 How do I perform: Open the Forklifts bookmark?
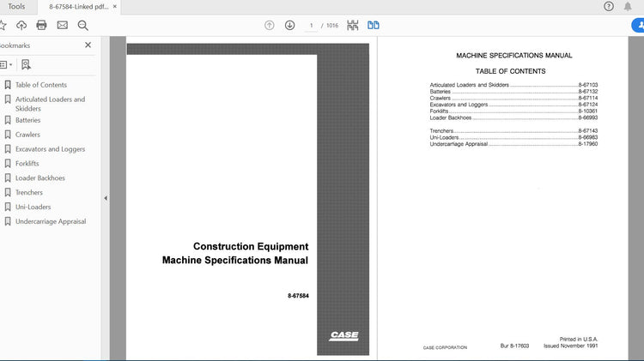(x=27, y=163)
